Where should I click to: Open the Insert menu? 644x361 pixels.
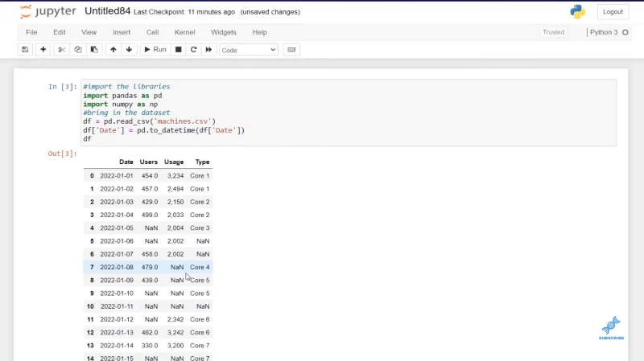coord(122,32)
